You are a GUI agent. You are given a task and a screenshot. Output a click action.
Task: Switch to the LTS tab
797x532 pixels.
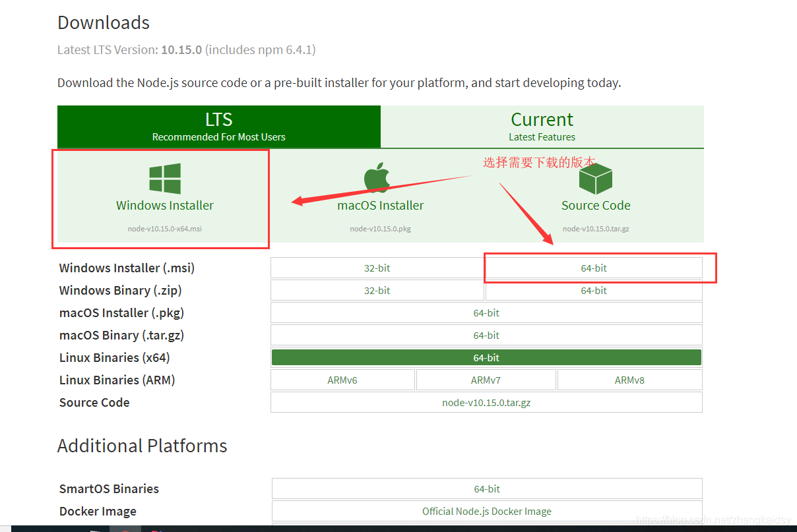219,127
